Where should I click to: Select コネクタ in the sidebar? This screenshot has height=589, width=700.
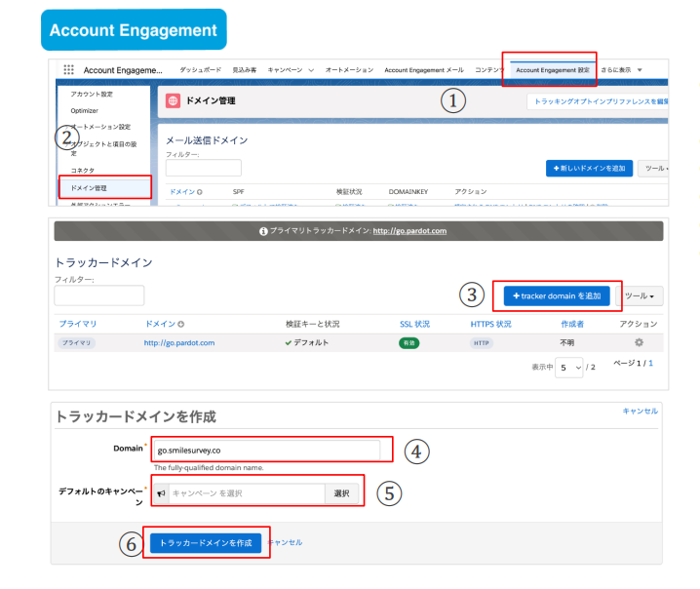[82, 171]
